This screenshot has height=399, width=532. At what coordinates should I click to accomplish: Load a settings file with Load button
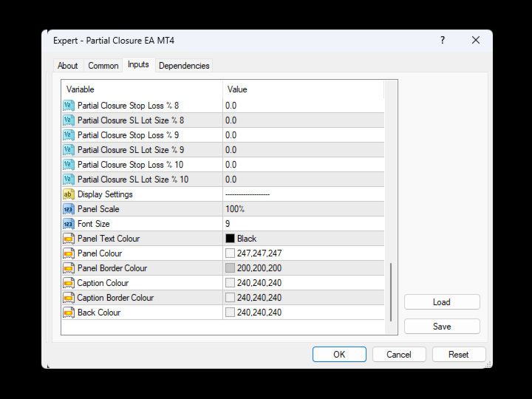[x=442, y=302]
